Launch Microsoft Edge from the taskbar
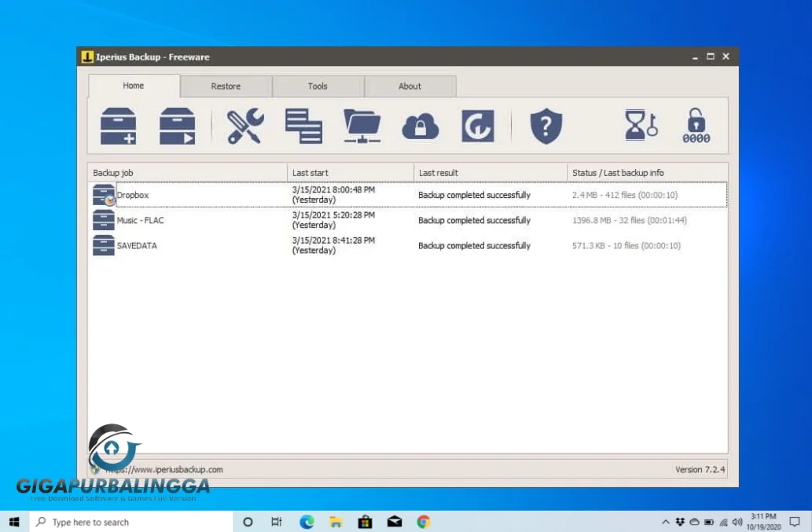812x532 pixels. coord(307,522)
